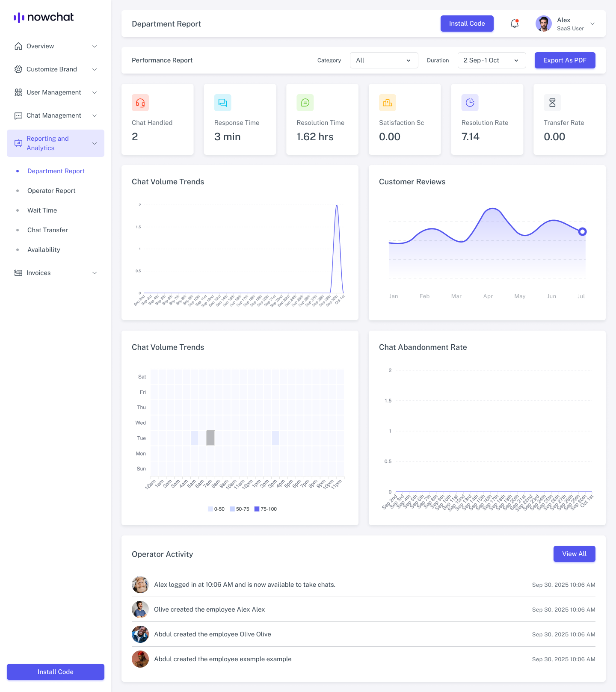Go to the Wait Time report

(x=42, y=210)
